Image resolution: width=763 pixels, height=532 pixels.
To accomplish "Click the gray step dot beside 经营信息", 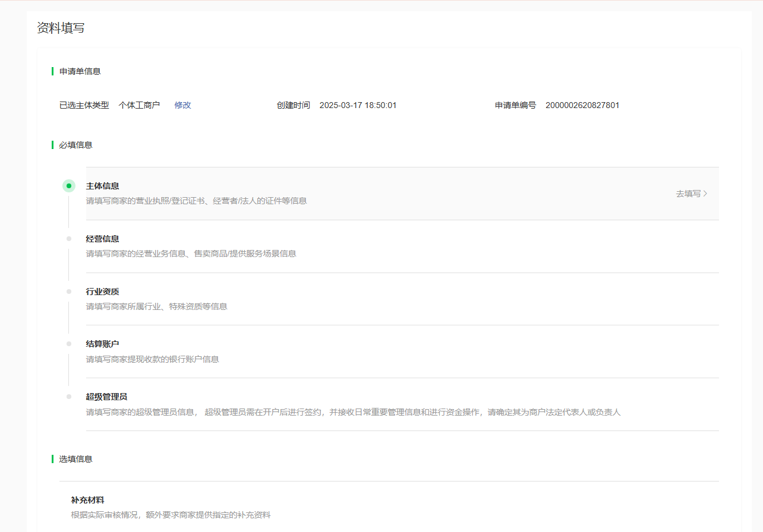I will [x=68, y=238].
